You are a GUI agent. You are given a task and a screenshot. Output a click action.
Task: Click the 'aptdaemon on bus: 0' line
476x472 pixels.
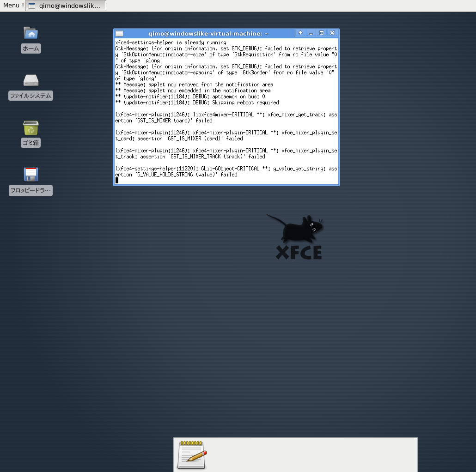tap(190, 97)
